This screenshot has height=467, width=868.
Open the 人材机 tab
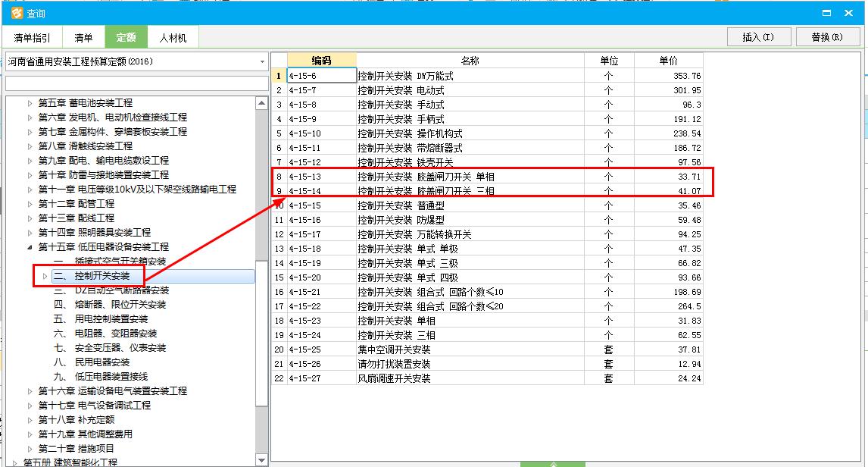pos(173,38)
